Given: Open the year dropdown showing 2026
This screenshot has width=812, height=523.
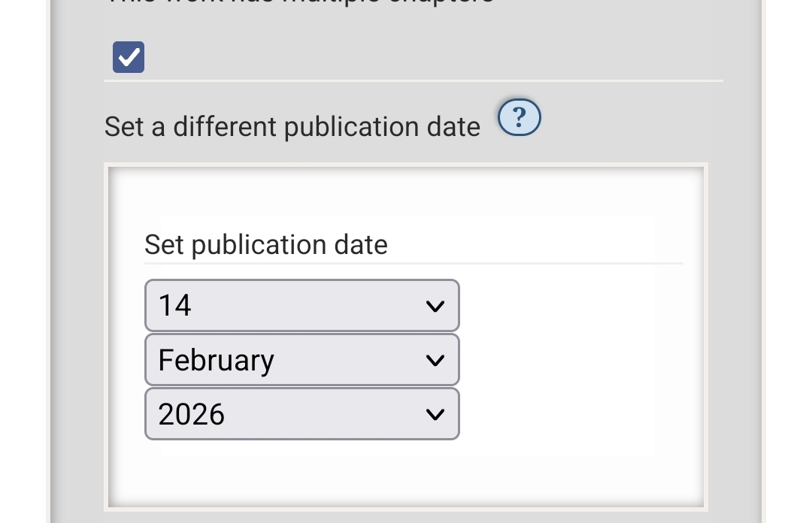Looking at the screenshot, I should coord(301,414).
